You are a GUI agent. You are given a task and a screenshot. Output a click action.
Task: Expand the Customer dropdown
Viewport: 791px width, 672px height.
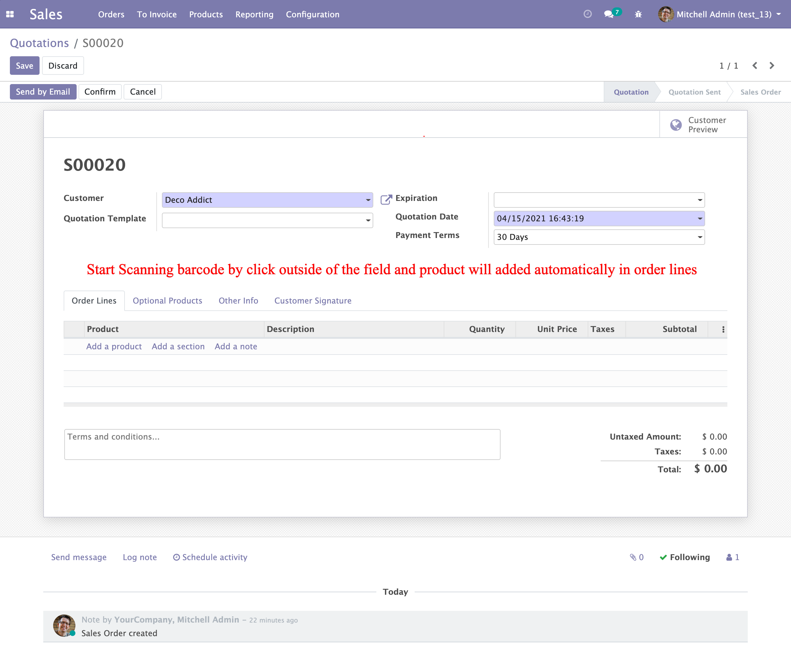click(368, 200)
